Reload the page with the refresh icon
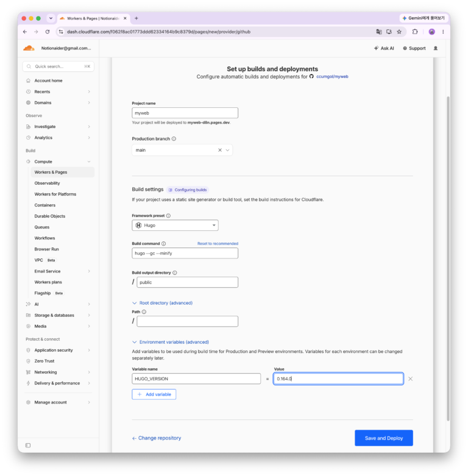Image resolution: width=468 pixels, height=476 pixels. point(48,32)
